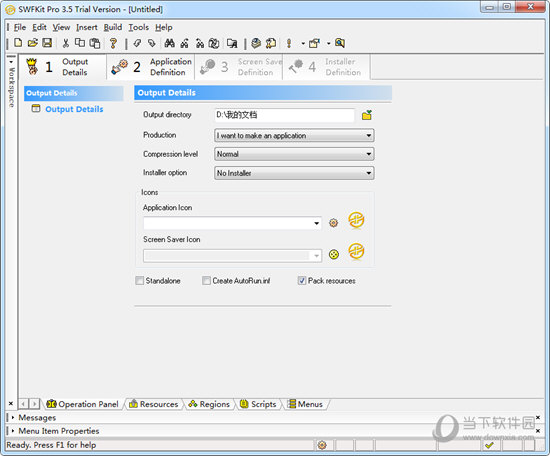Click the gear icon in the status bar
The width and height of the screenshot is (550, 456).
tap(322, 445)
